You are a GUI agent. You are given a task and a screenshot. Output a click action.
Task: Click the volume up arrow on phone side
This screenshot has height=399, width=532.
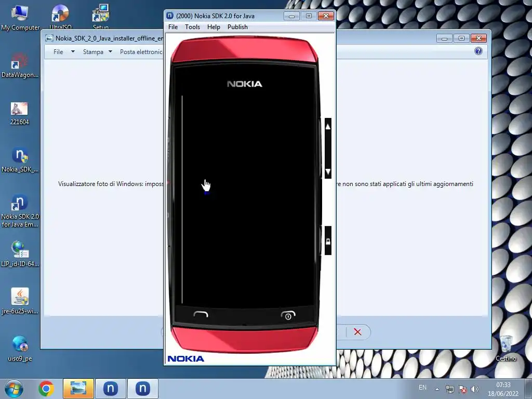tap(328, 127)
